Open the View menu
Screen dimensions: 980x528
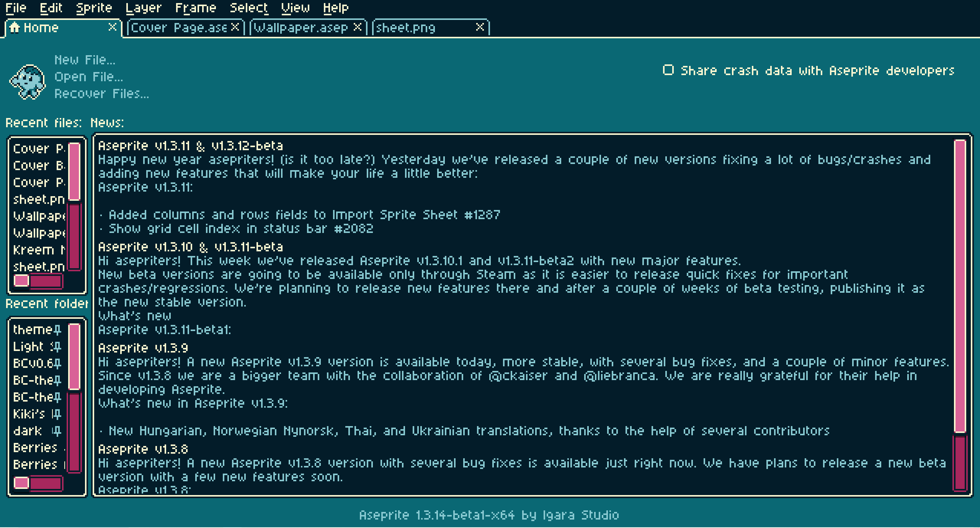coord(296,8)
